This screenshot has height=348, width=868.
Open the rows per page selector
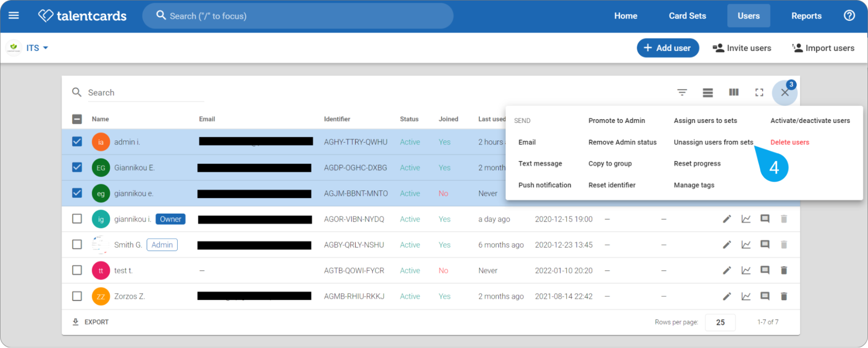point(720,322)
